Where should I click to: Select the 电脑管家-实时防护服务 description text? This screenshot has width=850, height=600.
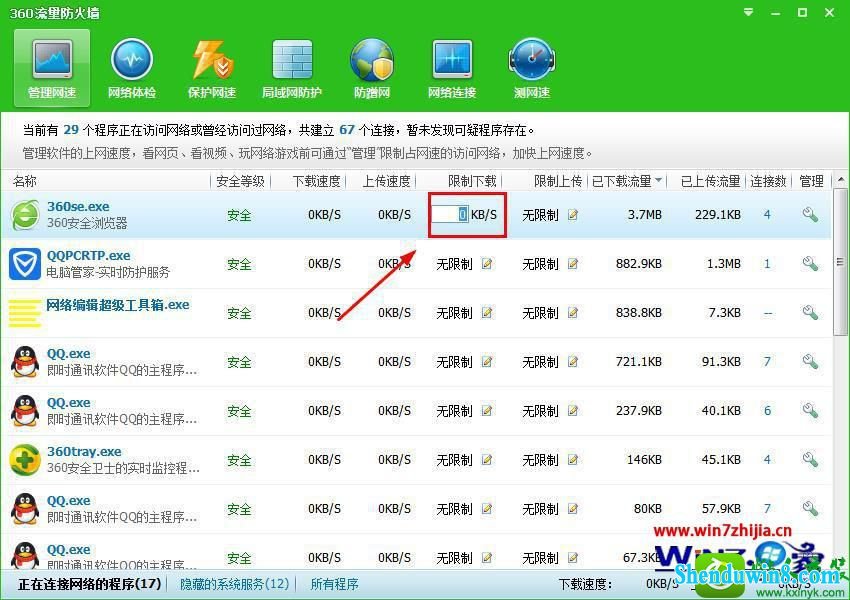pos(108,272)
